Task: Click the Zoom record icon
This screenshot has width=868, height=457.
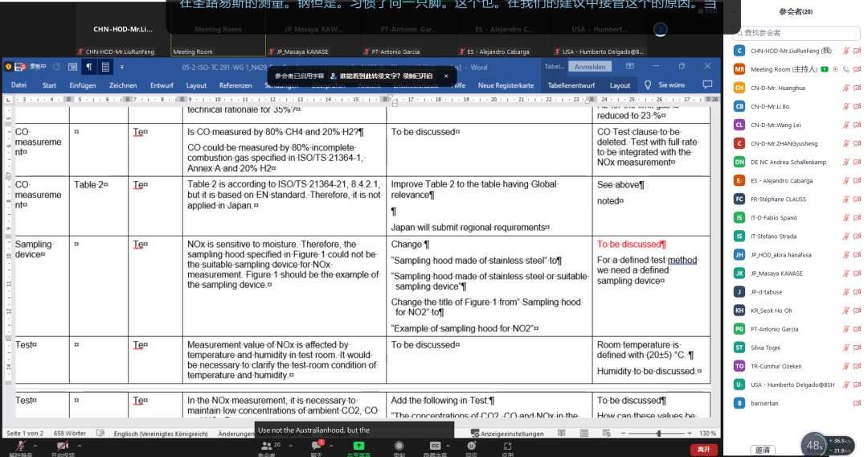Action: click(x=399, y=446)
